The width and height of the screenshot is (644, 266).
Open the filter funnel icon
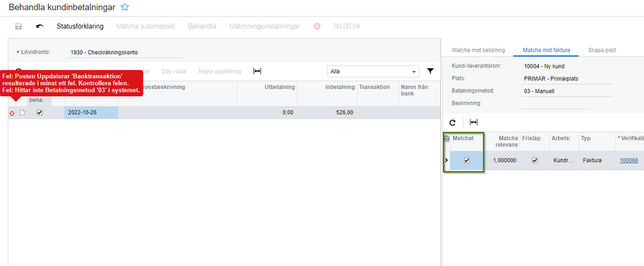tap(430, 71)
